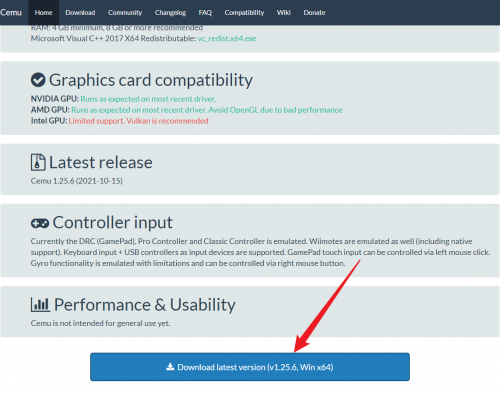
Task: Open the Community nav link
Action: (x=125, y=13)
